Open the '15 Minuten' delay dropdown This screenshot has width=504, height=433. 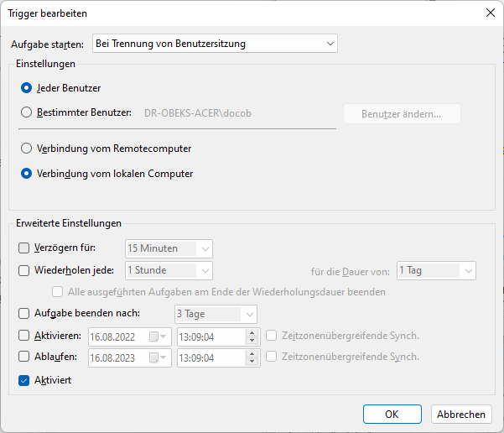click(169, 248)
